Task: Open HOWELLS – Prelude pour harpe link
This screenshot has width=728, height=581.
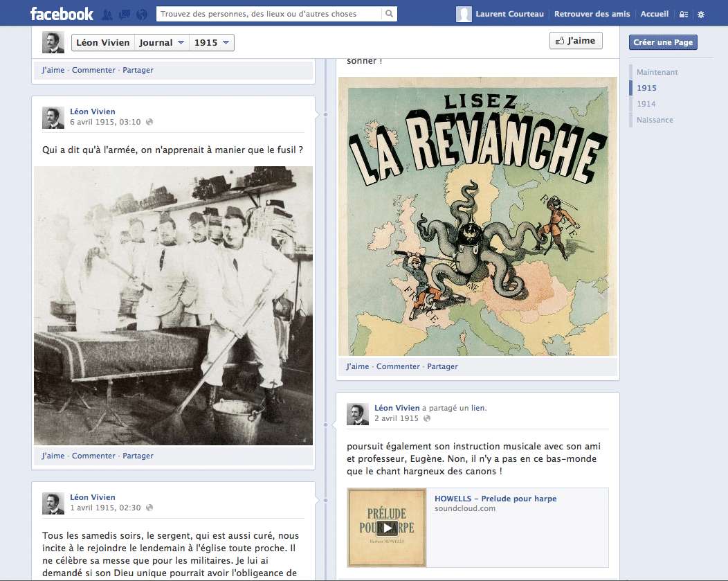Action: pos(495,499)
